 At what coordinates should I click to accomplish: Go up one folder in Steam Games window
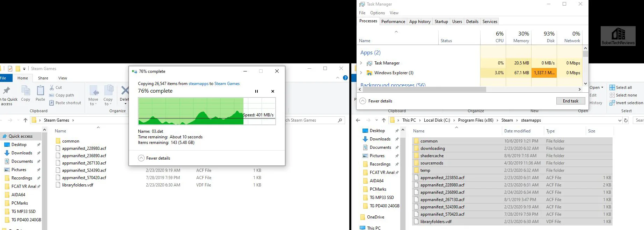point(25,120)
